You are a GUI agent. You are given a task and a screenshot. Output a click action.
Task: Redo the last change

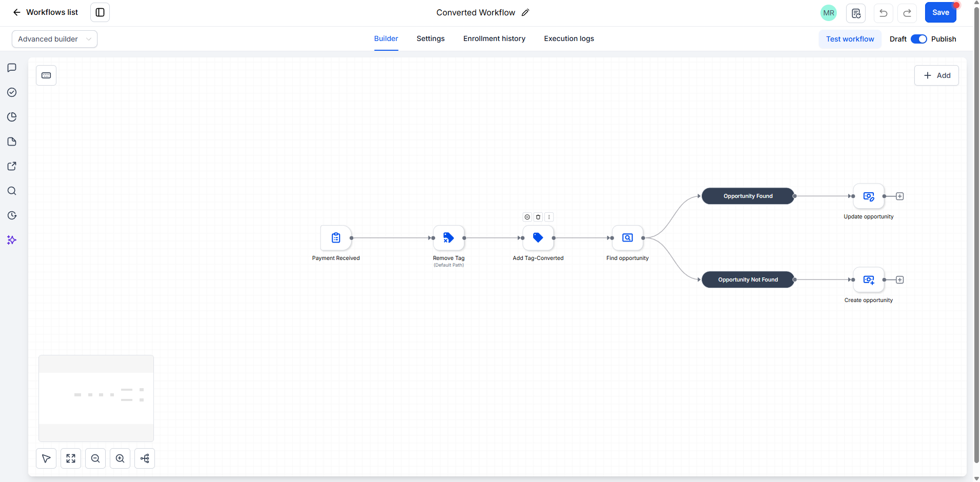pos(907,13)
